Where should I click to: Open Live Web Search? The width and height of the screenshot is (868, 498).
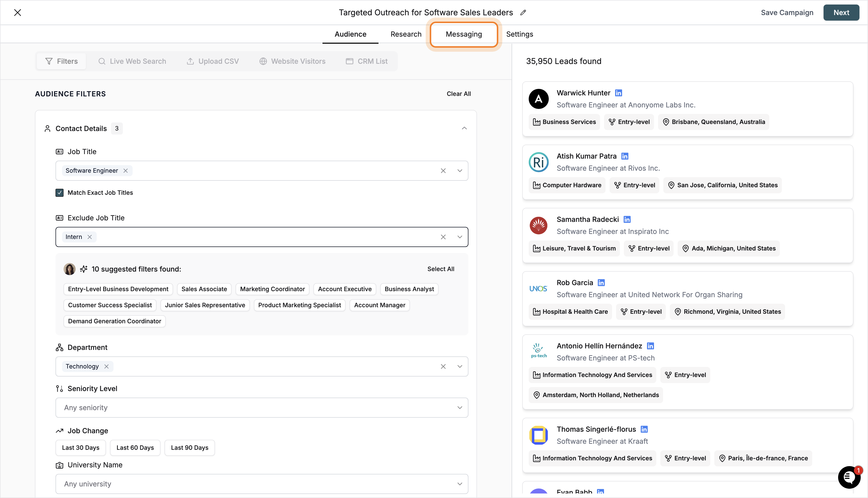coord(132,61)
